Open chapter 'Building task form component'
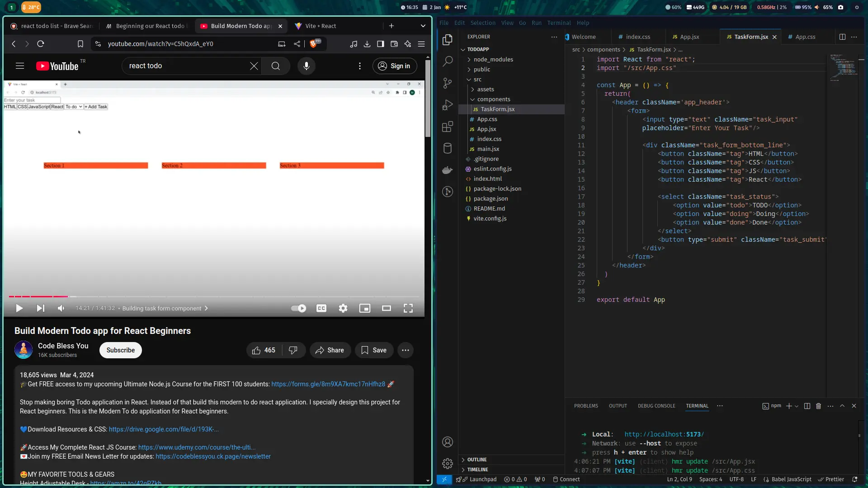868x488 pixels. coord(165,308)
